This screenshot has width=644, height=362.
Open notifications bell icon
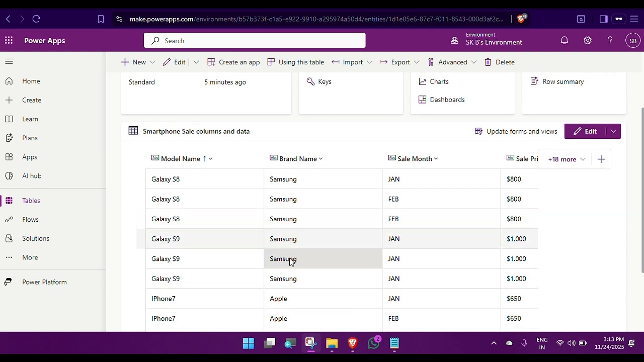tap(565, 41)
